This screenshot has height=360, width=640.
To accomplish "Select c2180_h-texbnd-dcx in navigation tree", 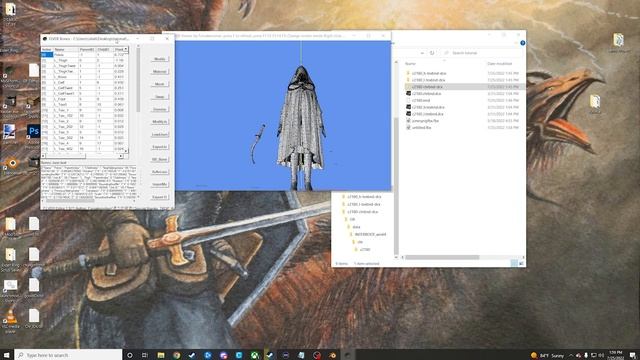I will pos(364,197).
